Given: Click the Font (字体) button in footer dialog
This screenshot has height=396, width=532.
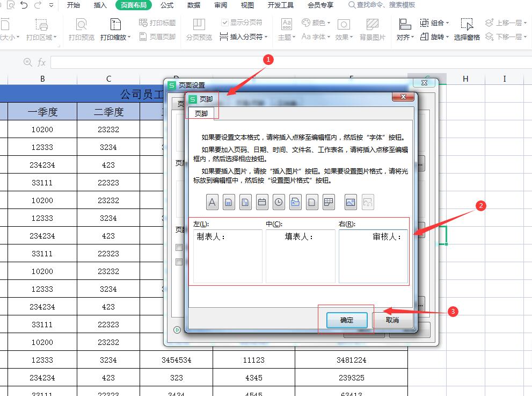Looking at the screenshot, I should 212,202.
